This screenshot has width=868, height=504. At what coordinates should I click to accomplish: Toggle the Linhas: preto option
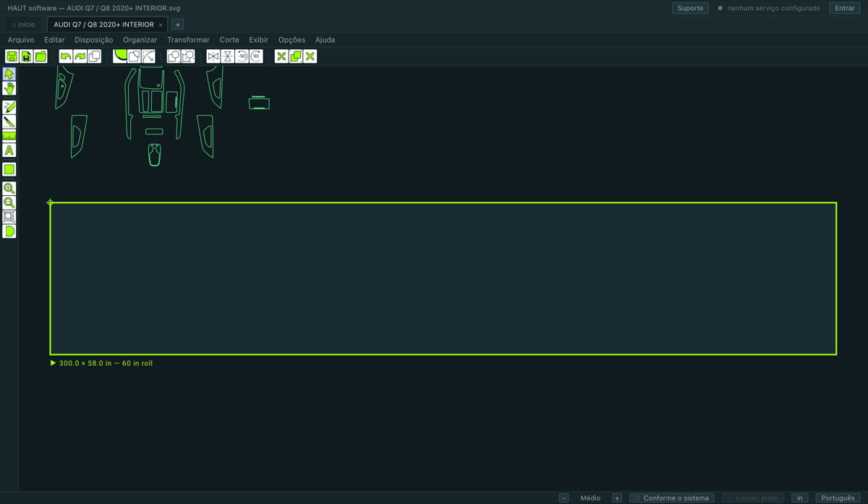coord(753,497)
